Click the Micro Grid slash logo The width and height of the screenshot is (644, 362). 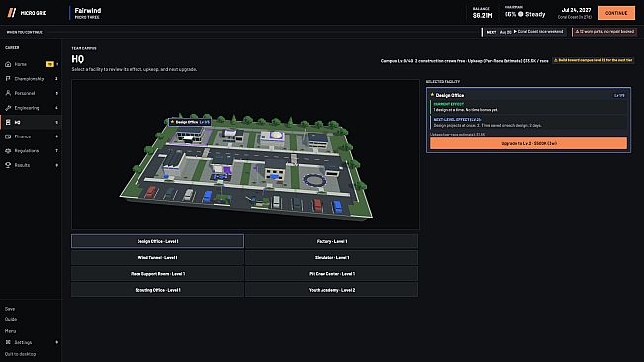pos(12,13)
